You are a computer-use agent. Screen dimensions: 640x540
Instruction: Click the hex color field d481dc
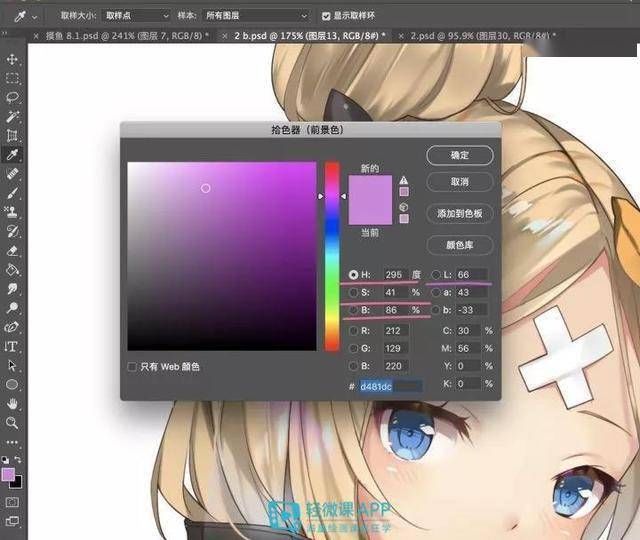391,386
